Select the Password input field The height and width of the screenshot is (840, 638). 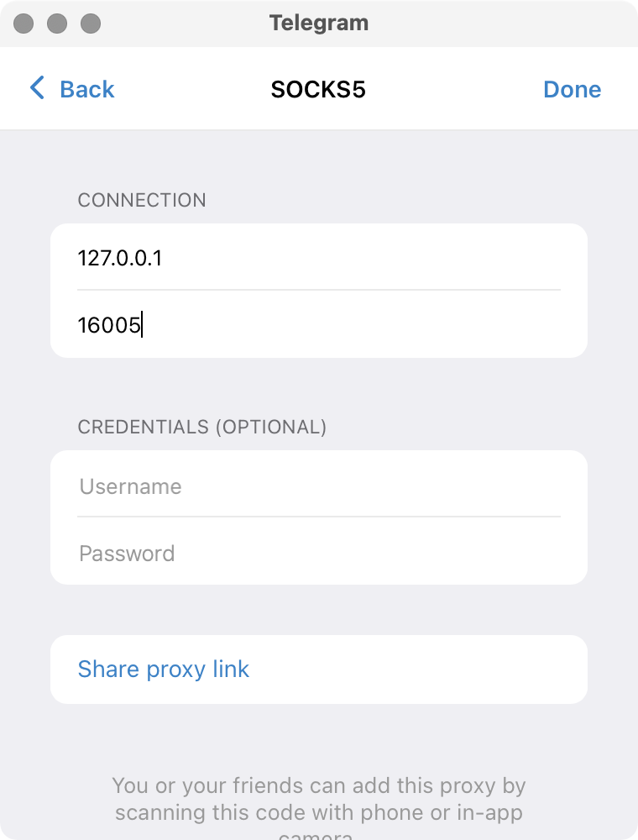pyautogui.click(x=319, y=554)
